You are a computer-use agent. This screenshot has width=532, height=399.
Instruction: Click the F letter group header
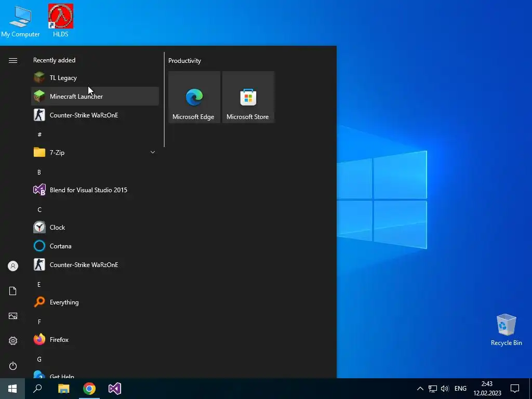click(x=39, y=322)
